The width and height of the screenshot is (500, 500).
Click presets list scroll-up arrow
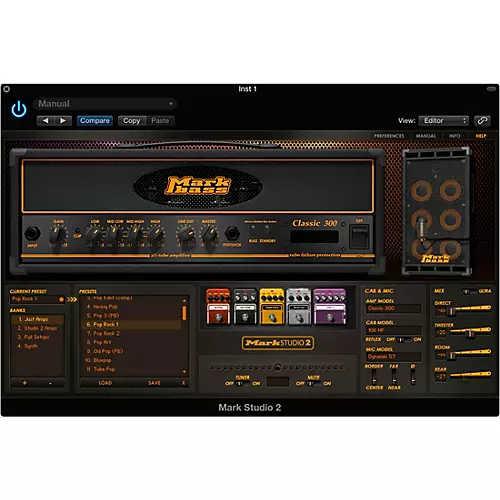tap(184, 301)
